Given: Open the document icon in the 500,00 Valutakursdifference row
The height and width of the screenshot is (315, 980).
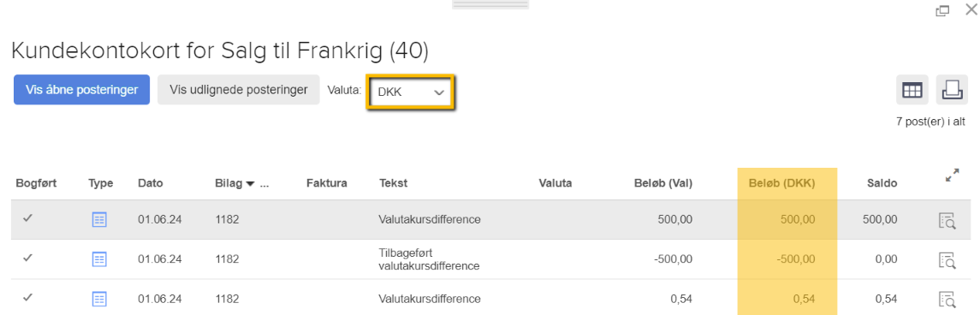Looking at the screenshot, I should point(99,219).
